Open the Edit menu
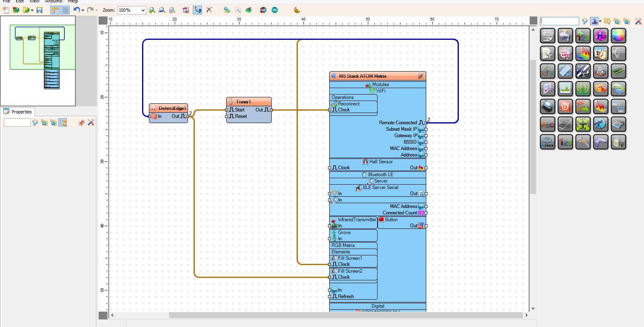 click(x=20, y=2)
